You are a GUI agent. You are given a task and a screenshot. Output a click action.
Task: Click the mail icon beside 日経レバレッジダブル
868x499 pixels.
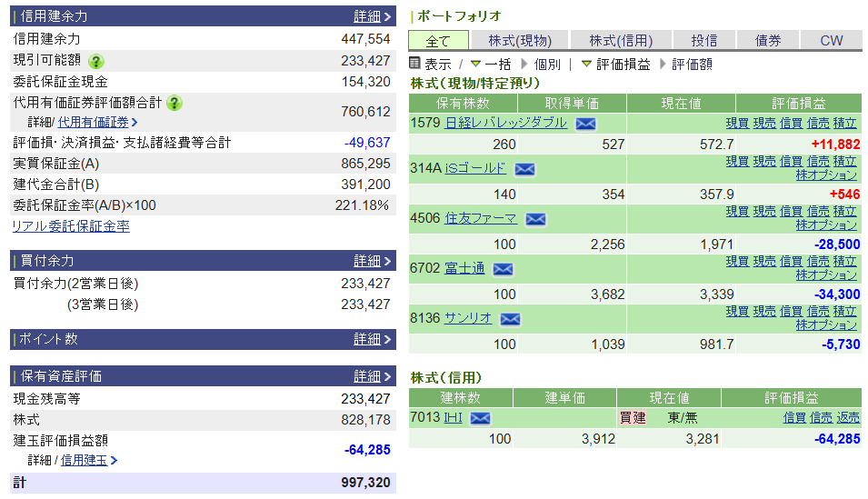pyautogui.click(x=585, y=124)
